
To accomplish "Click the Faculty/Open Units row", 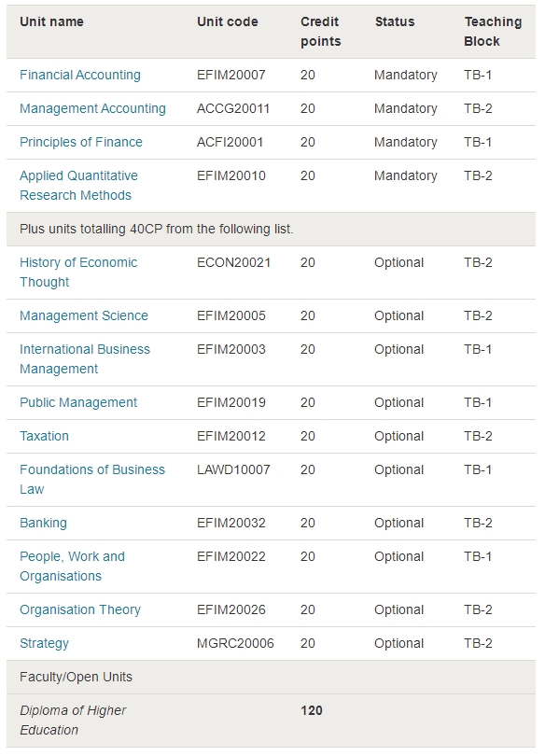I will coord(271,678).
